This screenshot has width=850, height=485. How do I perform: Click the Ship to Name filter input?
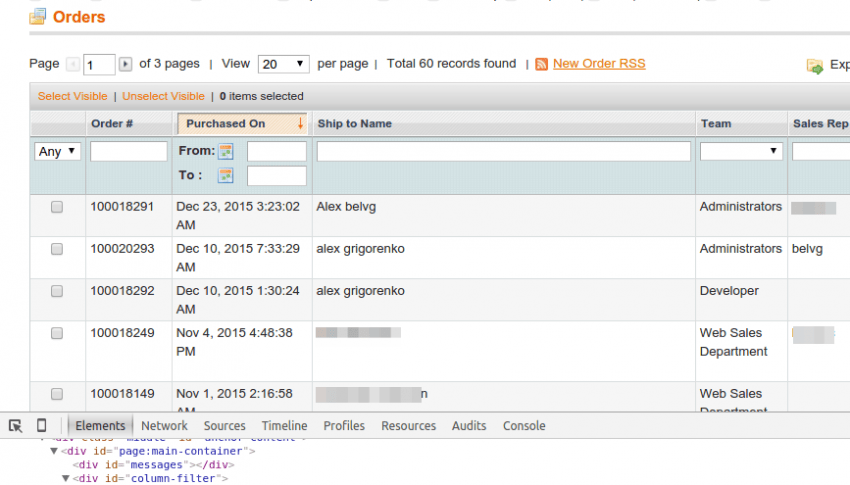coord(504,151)
